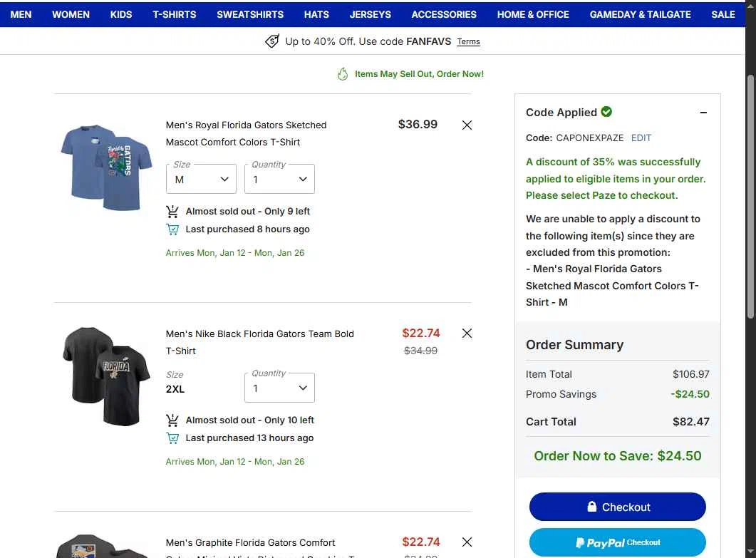Click cart alert icon beside Only 9 left
The height and width of the screenshot is (558, 756).
(172, 211)
